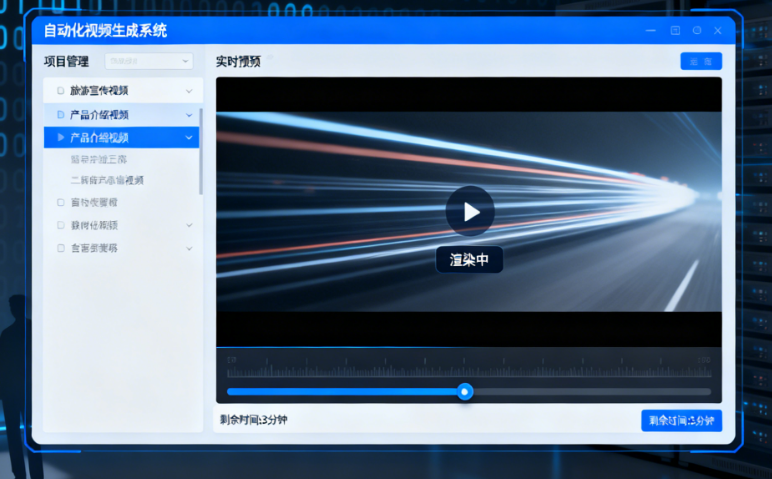
Task: Click the 剩余时间:3分钟 status text at bottom left
Action: coord(254,420)
